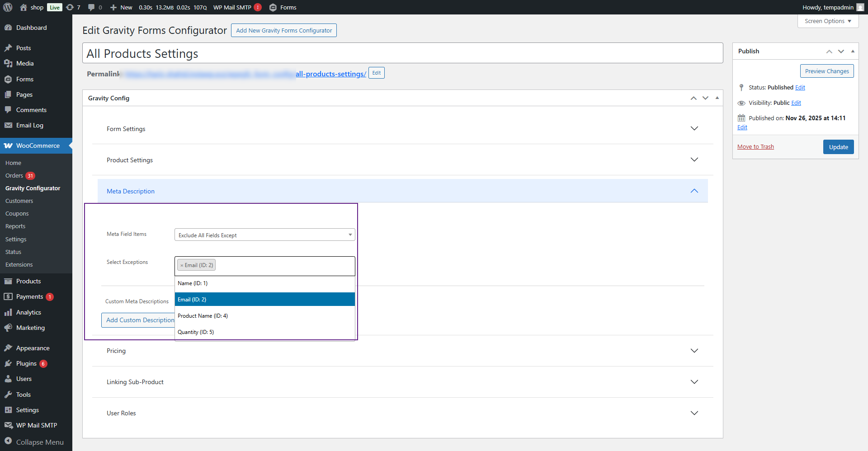868x451 pixels.
Task: Click the Update button
Action: (838, 147)
